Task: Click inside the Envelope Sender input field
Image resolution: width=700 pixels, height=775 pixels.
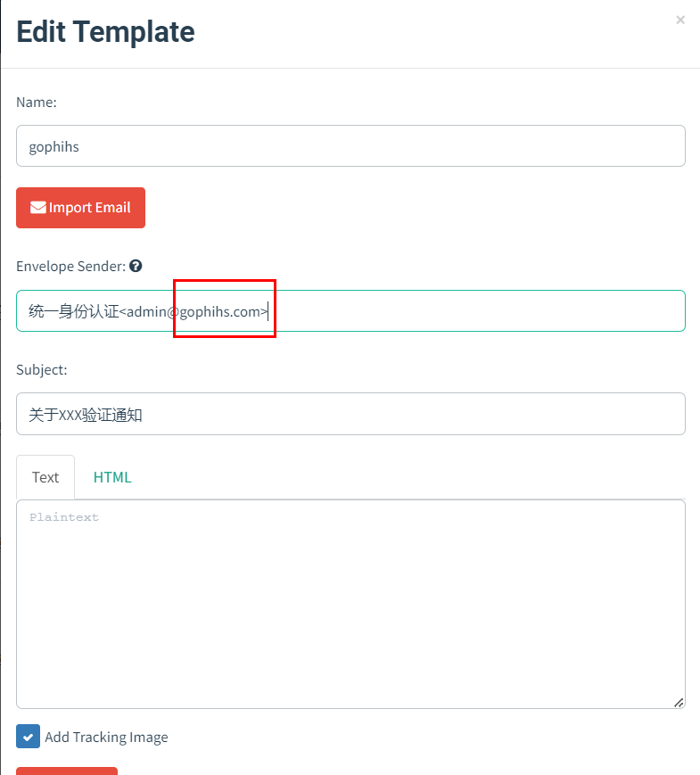Action: (x=350, y=311)
